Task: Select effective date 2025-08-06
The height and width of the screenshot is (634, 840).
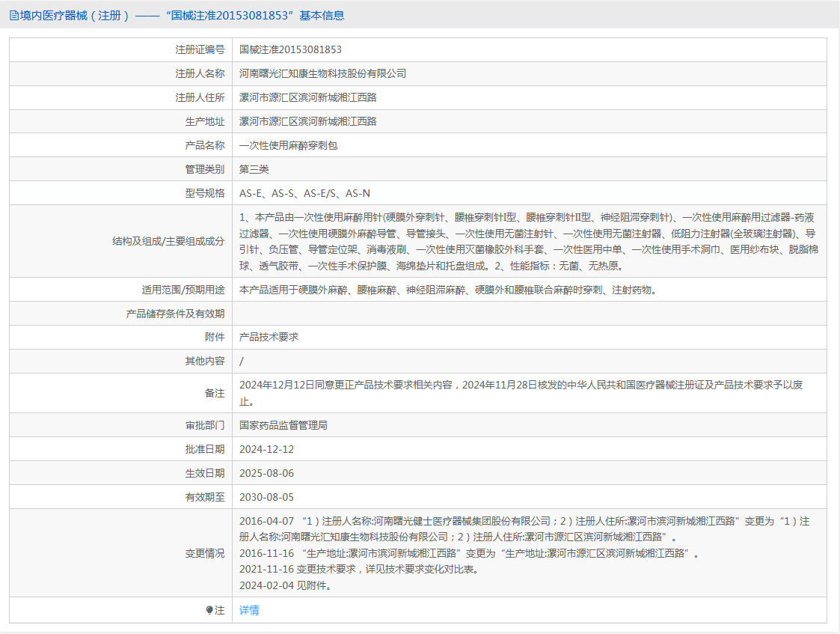Action: tap(266, 473)
